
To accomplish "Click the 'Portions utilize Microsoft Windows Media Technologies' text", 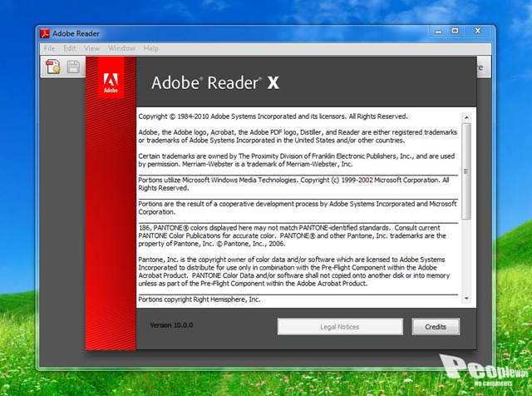I will [293, 184].
